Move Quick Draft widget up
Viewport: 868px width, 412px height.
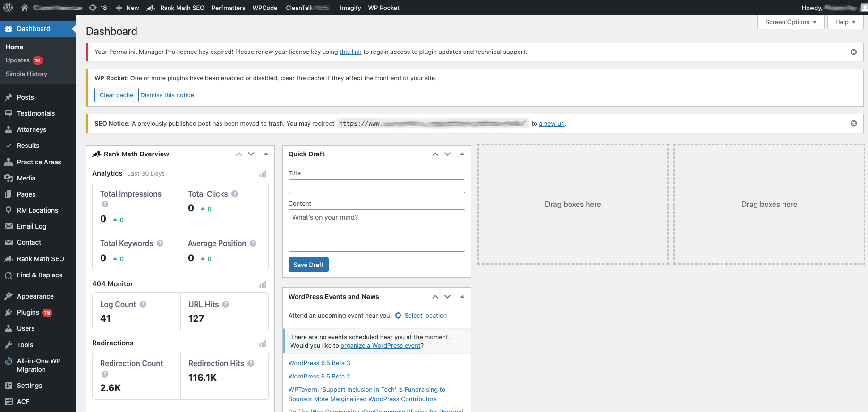click(x=435, y=154)
